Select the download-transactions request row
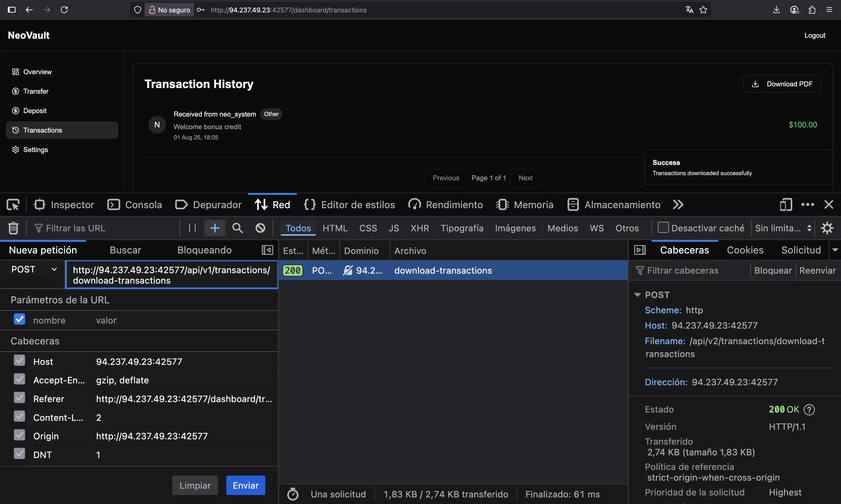 coord(453,270)
